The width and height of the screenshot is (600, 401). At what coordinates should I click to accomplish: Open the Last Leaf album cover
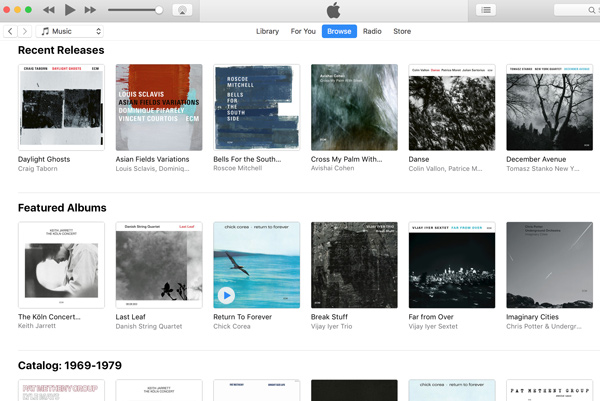click(159, 265)
